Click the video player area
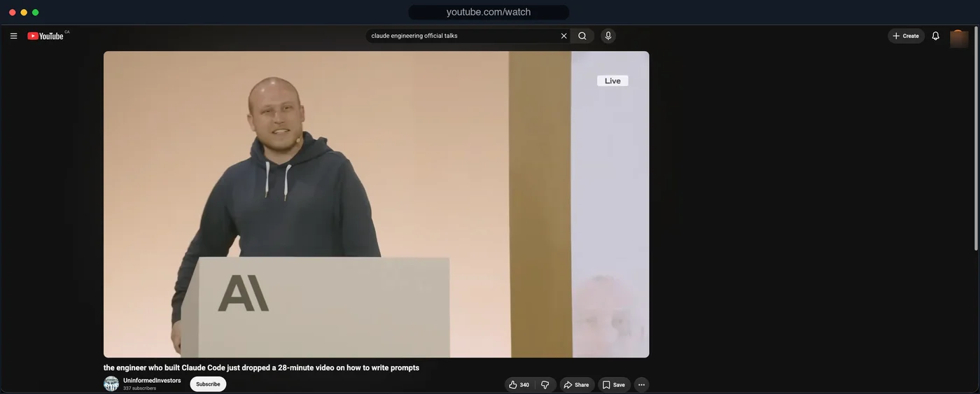 376,204
